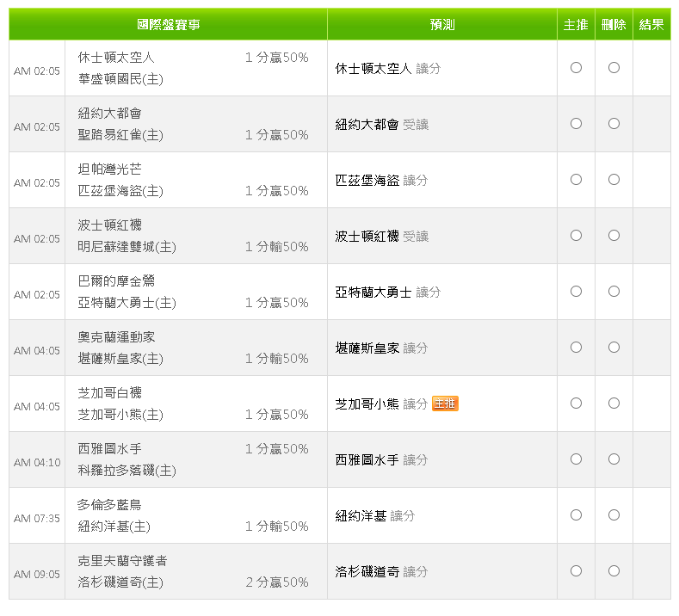Click the 主推 column header

click(576, 24)
